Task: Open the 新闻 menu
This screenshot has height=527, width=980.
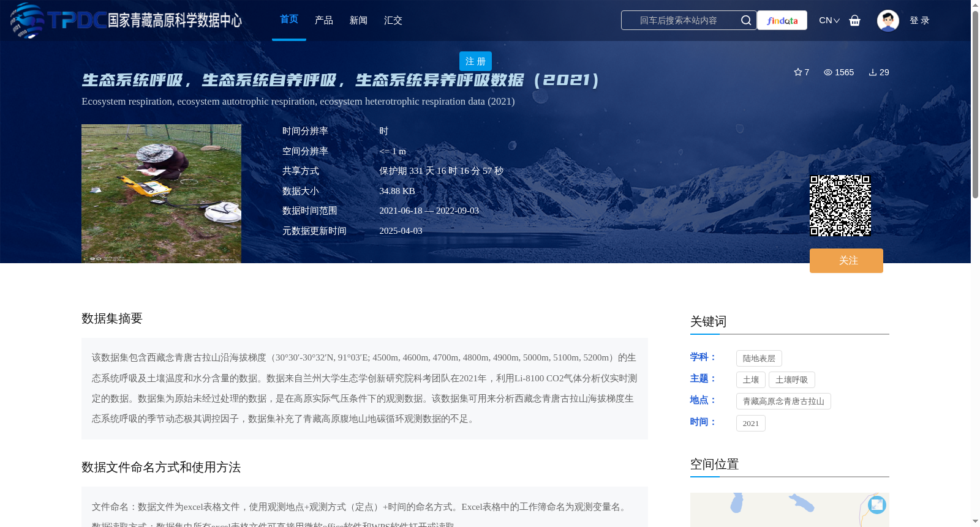Action: click(358, 20)
